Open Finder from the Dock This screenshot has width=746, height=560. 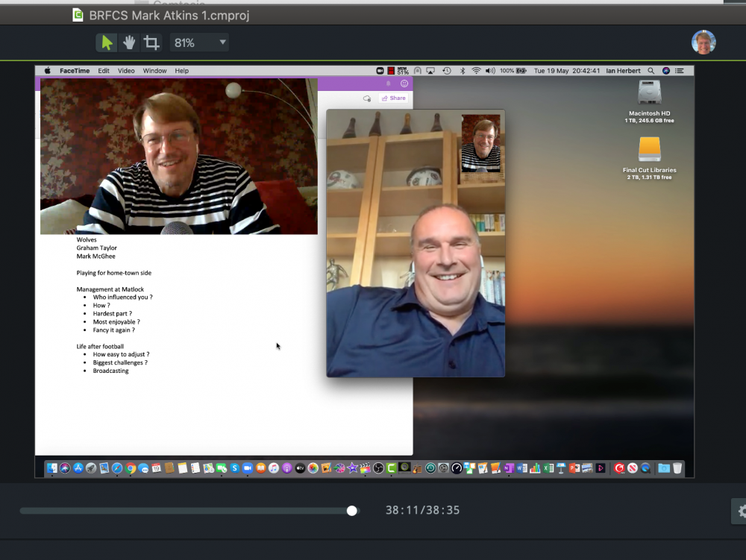(x=52, y=468)
